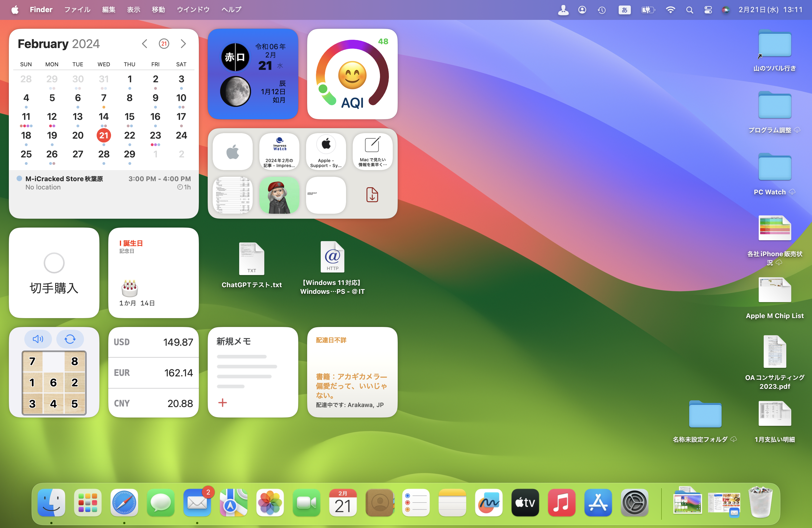This screenshot has height=528, width=812.
Task: Open Launchpad in the Dock
Action: pyautogui.click(x=88, y=502)
